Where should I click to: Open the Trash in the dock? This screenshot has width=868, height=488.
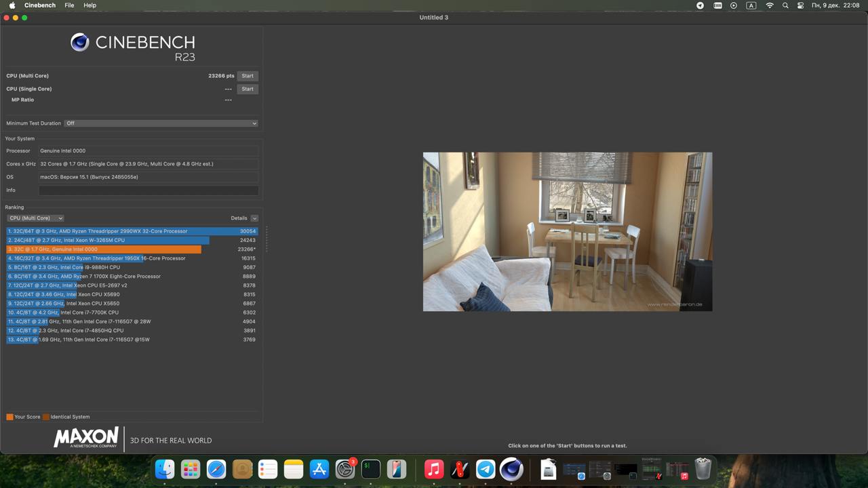[x=703, y=469]
